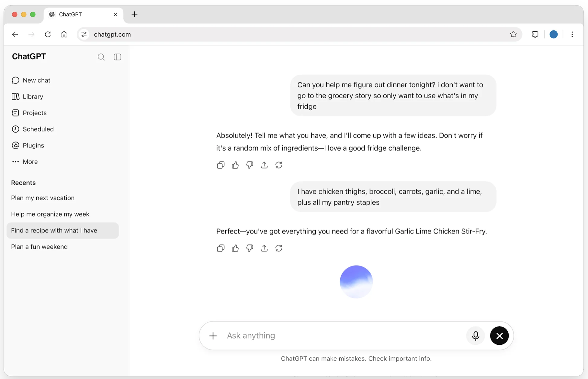Tap the blue voice orb
The height and width of the screenshot is (379, 588).
[x=356, y=282]
